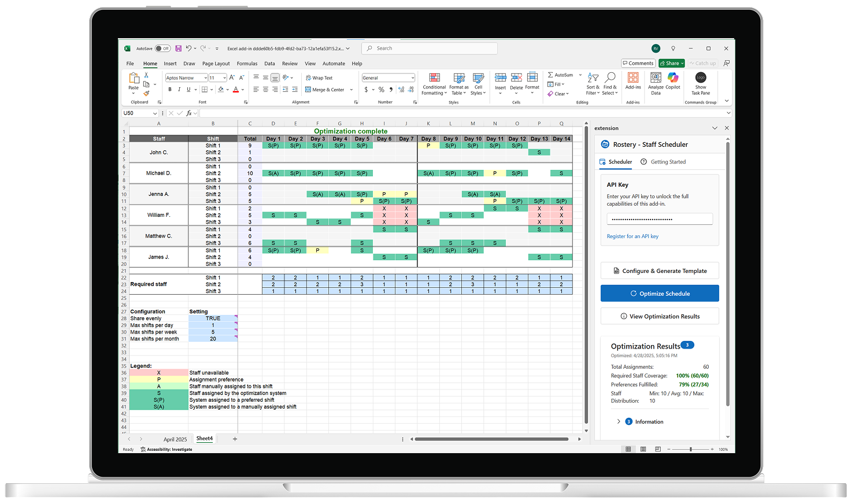This screenshot has width=851, height=504.
Task: Open the April 2025 sheet tab
Action: click(x=175, y=439)
